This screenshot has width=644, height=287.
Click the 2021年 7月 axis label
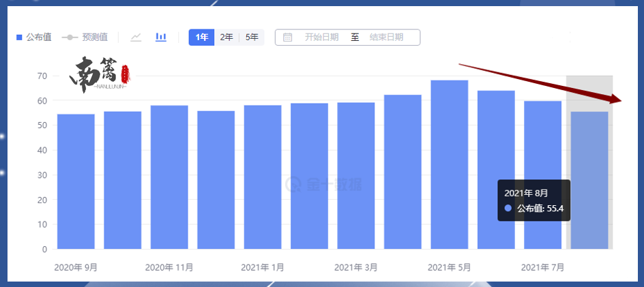(542, 268)
